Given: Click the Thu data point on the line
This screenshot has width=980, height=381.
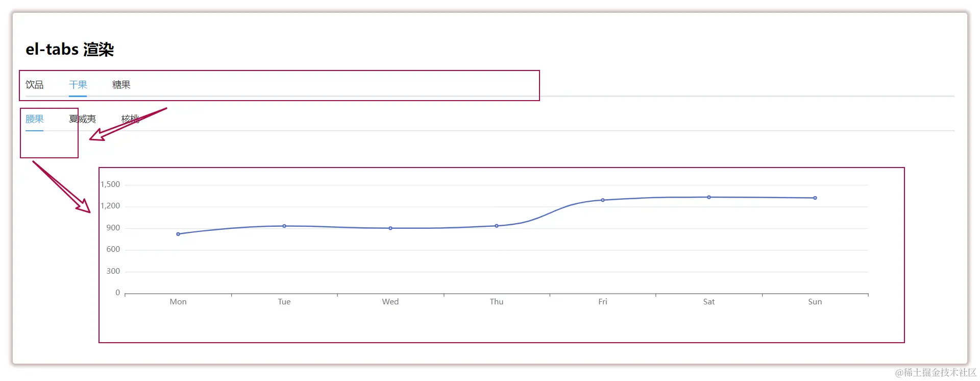Looking at the screenshot, I should point(497,226).
